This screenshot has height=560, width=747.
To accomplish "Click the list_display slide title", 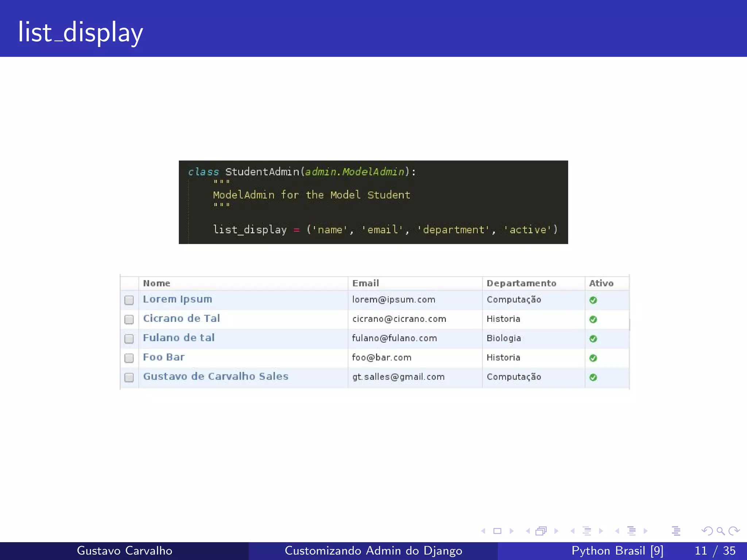I will pyautogui.click(x=80, y=32).
